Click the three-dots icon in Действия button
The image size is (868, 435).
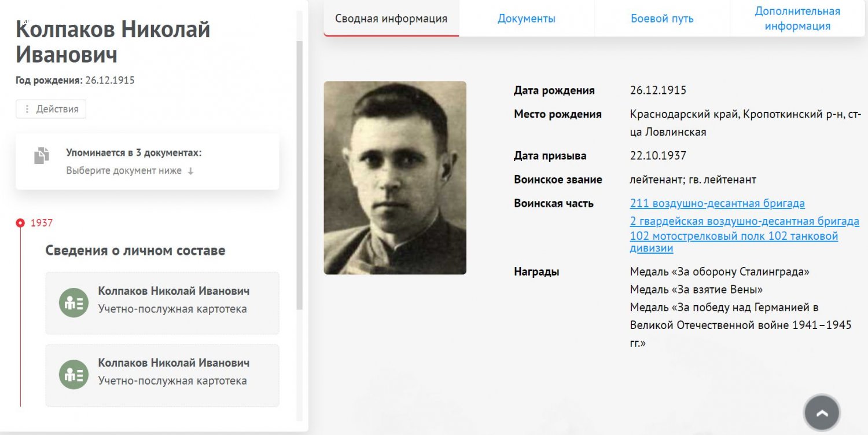pos(27,109)
